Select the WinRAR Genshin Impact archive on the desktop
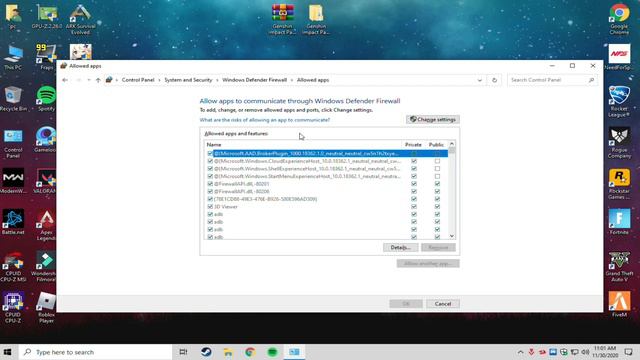The image size is (640, 360). [282, 19]
